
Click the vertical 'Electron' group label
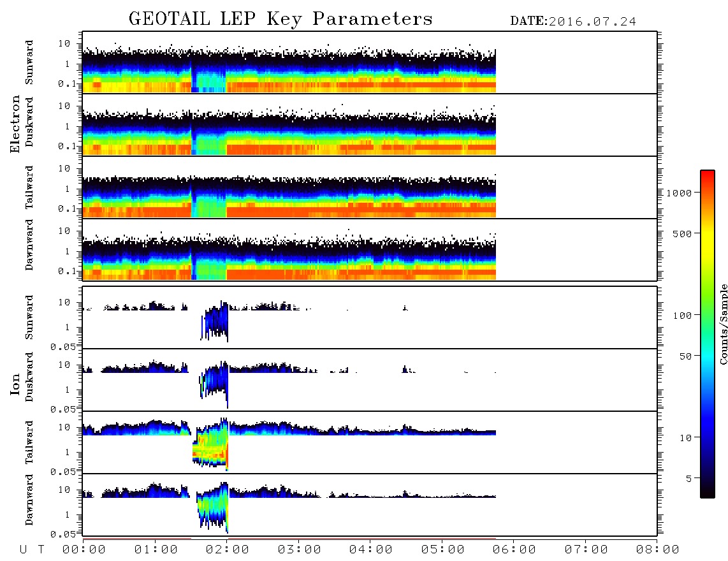click(15, 124)
